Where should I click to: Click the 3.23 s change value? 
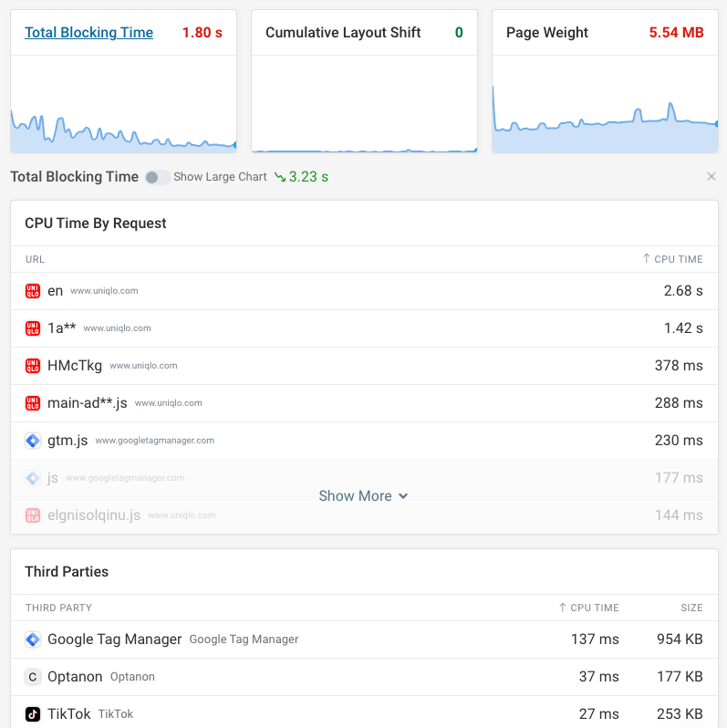[x=308, y=177]
